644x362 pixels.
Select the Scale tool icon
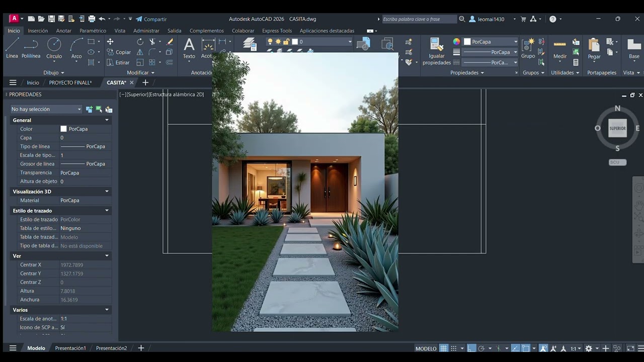(x=140, y=63)
